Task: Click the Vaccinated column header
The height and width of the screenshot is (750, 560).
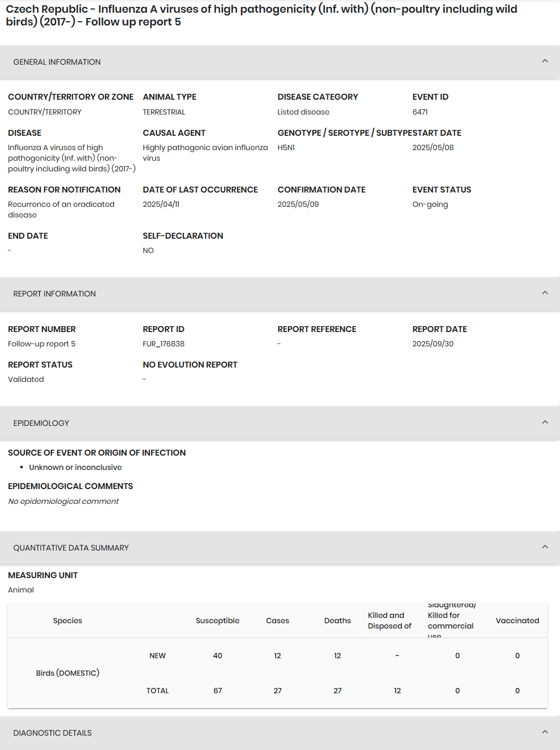Action: click(x=517, y=621)
